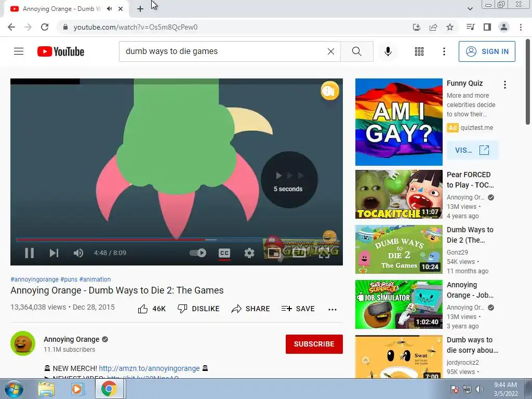Enable miniplayer mode
This screenshot has height=399, width=532.
[274, 253]
